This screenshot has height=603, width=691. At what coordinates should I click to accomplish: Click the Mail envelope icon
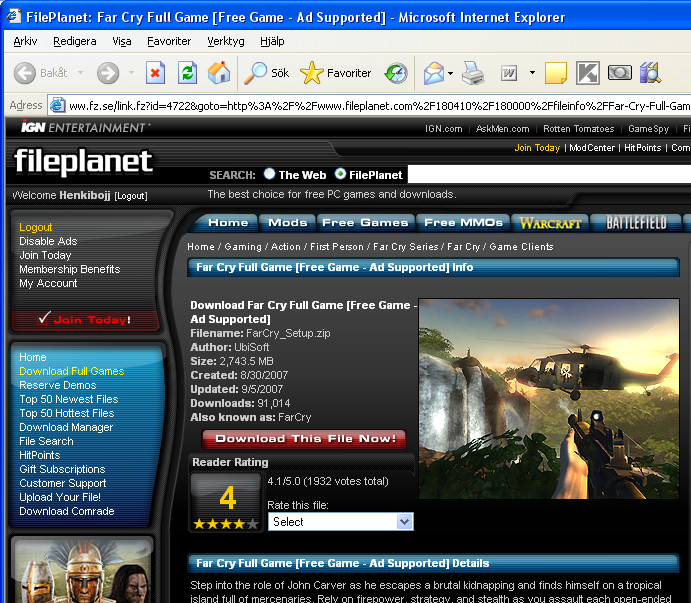tap(434, 73)
